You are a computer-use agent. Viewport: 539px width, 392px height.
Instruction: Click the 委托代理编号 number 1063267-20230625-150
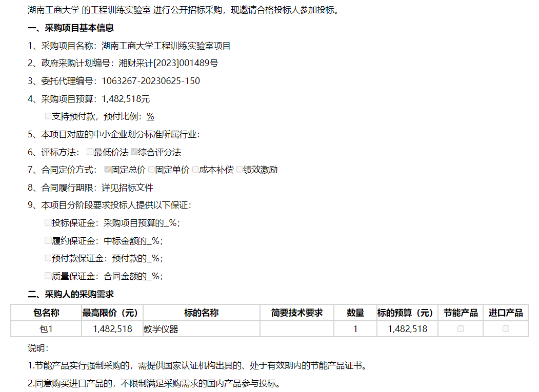coord(151,81)
